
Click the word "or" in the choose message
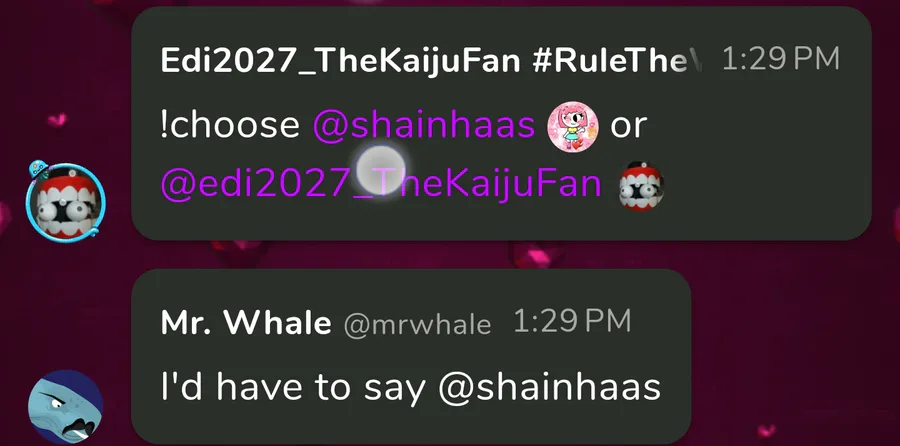[629, 127]
